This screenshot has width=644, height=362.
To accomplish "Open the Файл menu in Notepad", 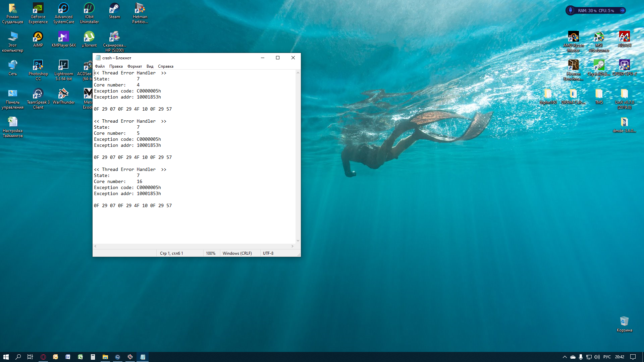I will [x=100, y=66].
